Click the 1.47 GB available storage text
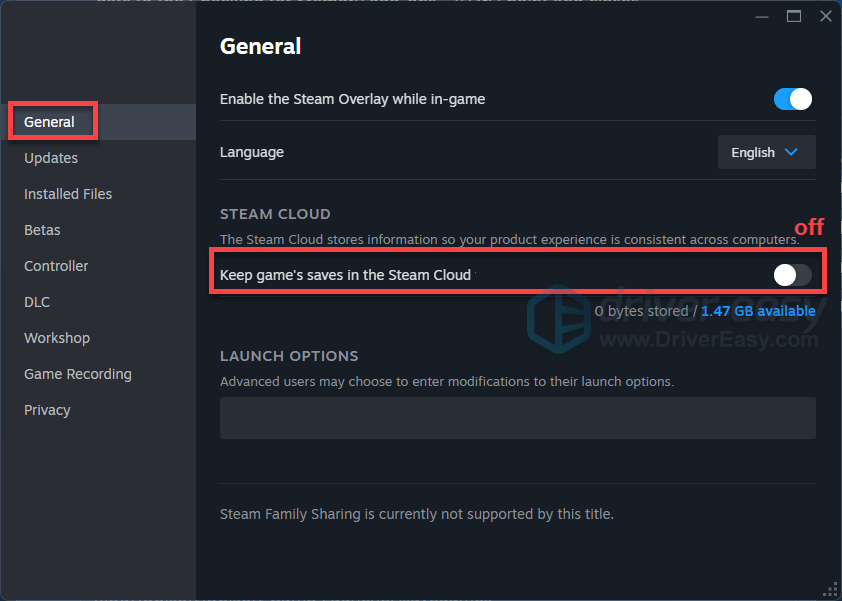Image resolution: width=842 pixels, height=601 pixels. click(758, 311)
